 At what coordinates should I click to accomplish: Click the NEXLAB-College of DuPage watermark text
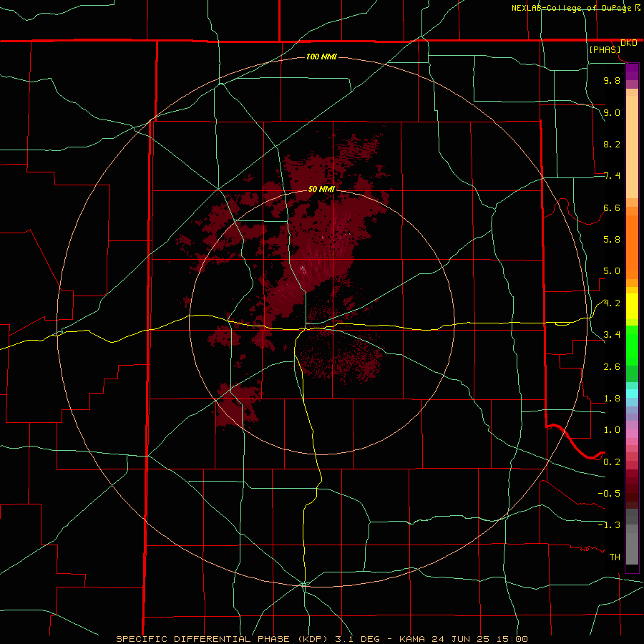(572, 8)
